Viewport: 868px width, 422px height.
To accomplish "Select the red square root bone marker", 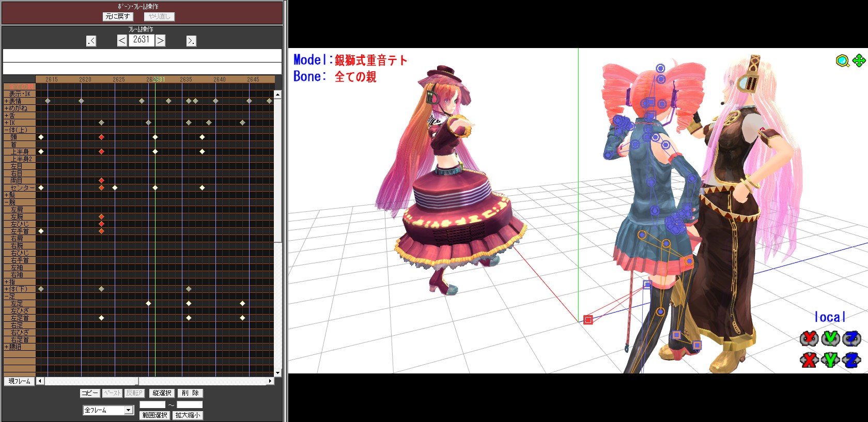I will 588,320.
